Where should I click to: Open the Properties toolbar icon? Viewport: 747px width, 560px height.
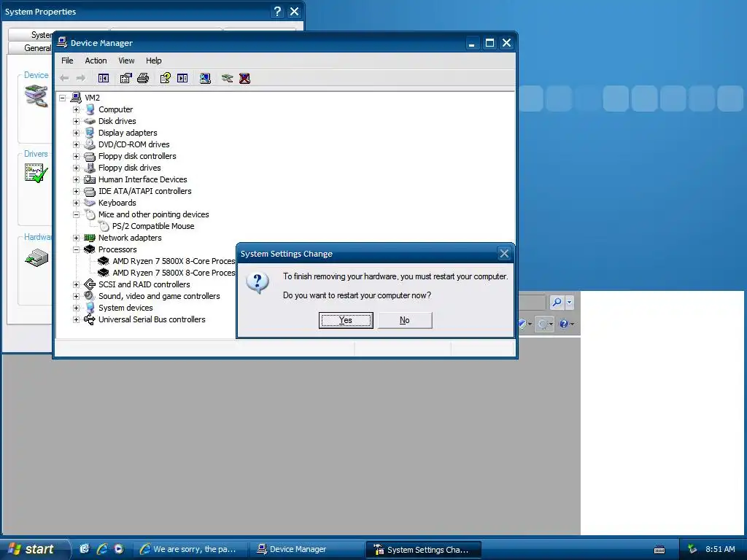125,78
